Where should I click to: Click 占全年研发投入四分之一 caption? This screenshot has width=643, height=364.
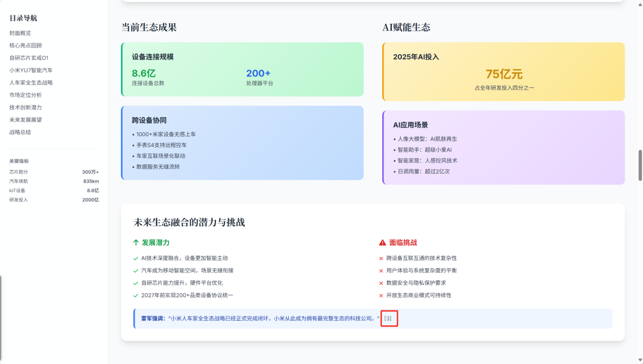point(504,87)
